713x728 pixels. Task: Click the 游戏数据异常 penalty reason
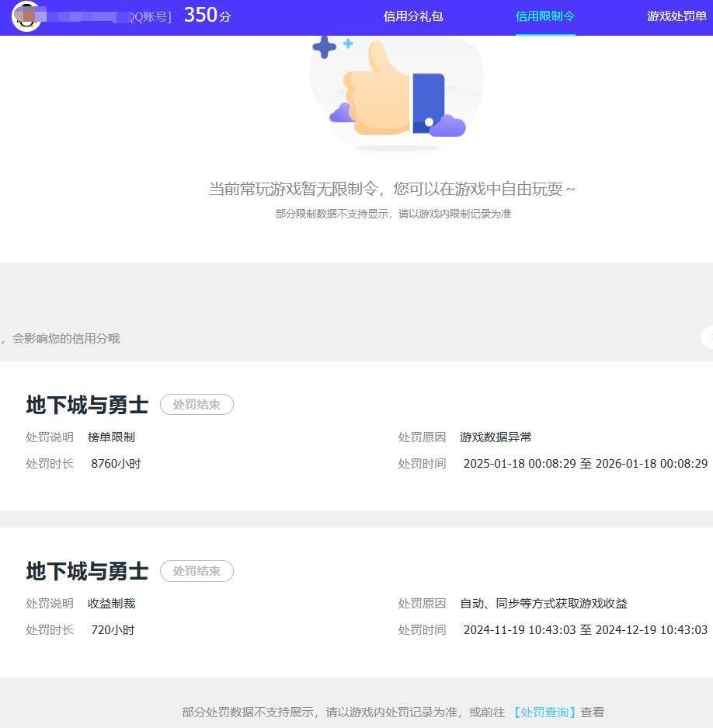point(496,437)
